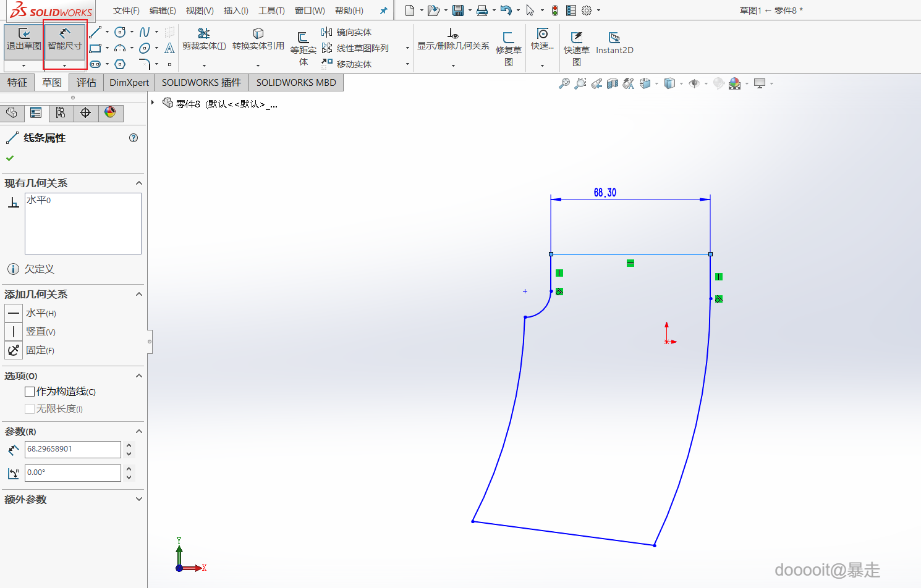Collapse the Options (选项) section
The width and height of the screenshot is (921, 588).
[x=139, y=376]
